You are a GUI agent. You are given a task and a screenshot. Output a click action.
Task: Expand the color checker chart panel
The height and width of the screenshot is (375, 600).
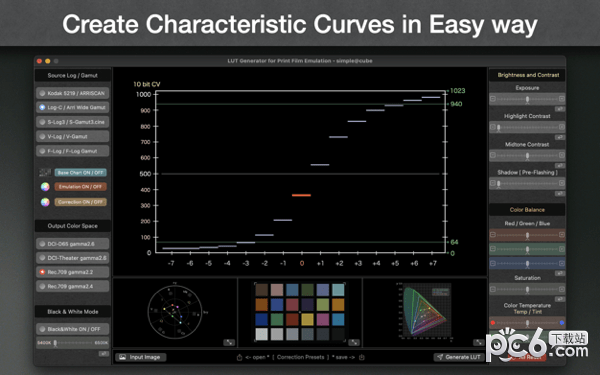(x=354, y=342)
